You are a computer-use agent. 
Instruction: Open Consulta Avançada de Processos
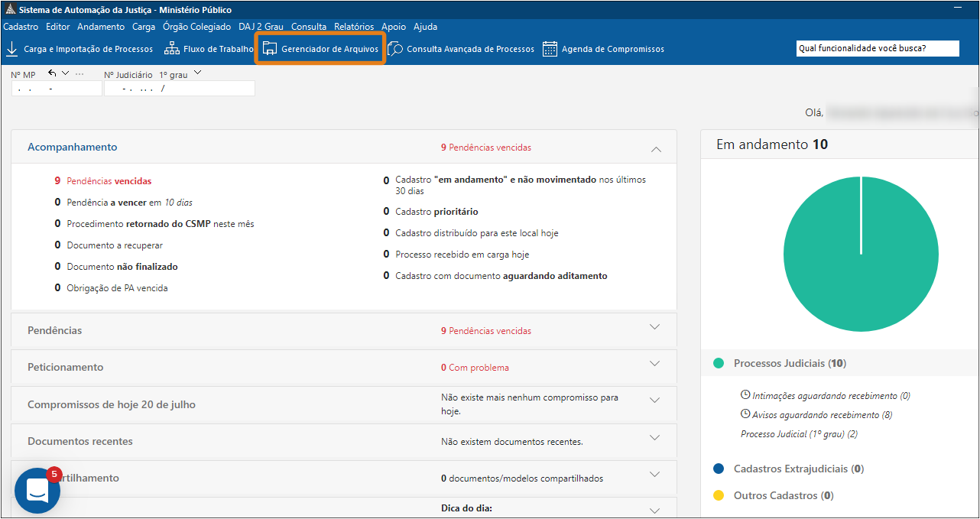[461, 49]
